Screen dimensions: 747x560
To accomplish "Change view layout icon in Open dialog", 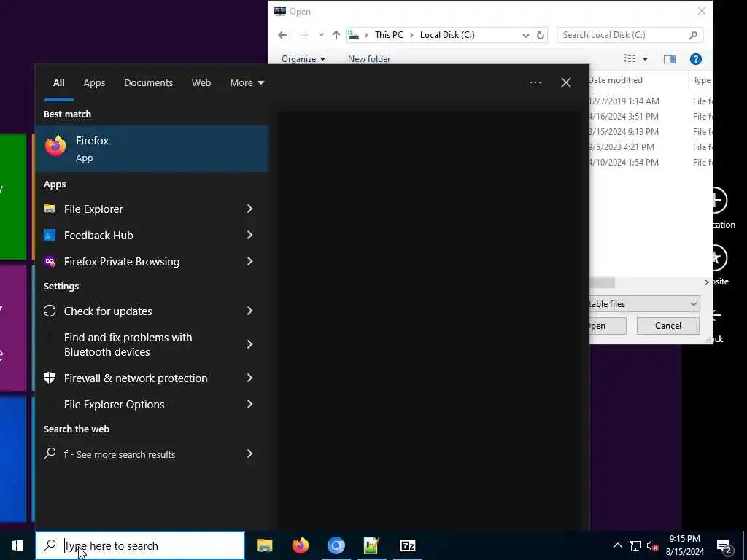I will coord(630,58).
